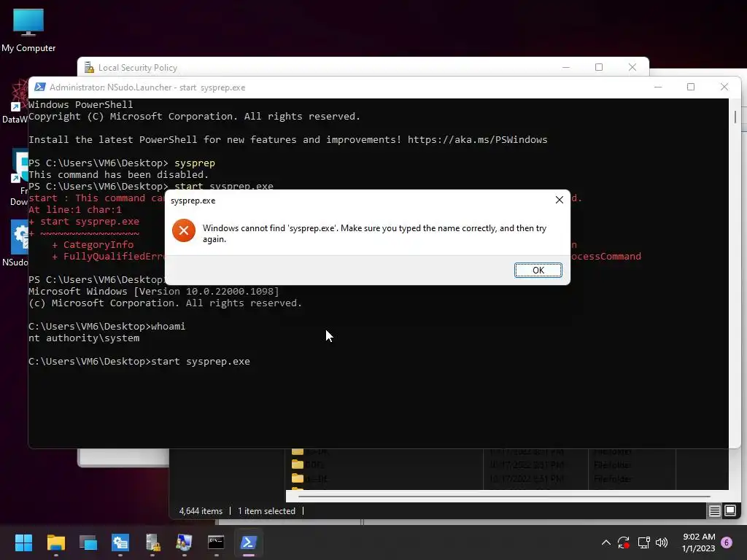
Task: Switch File Explorer to details view icon
Action: coord(715,511)
